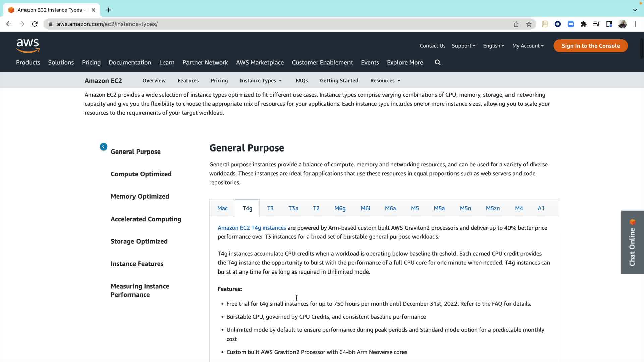Click the AWS logo home icon
The width and height of the screenshot is (644, 362).
pyautogui.click(x=28, y=46)
